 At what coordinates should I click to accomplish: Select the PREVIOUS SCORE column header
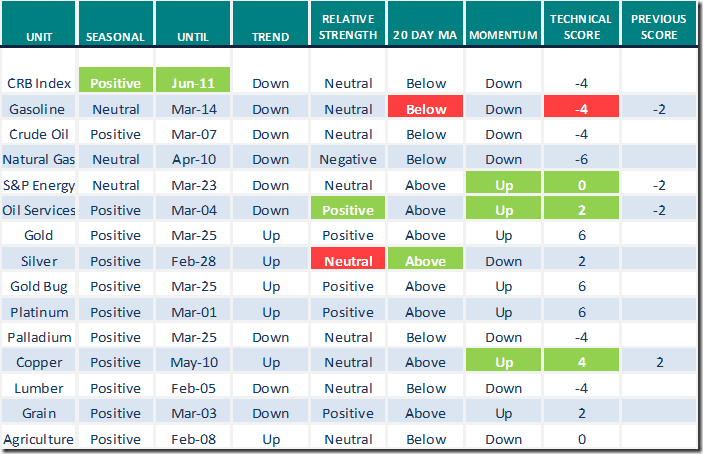[x=660, y=29]
